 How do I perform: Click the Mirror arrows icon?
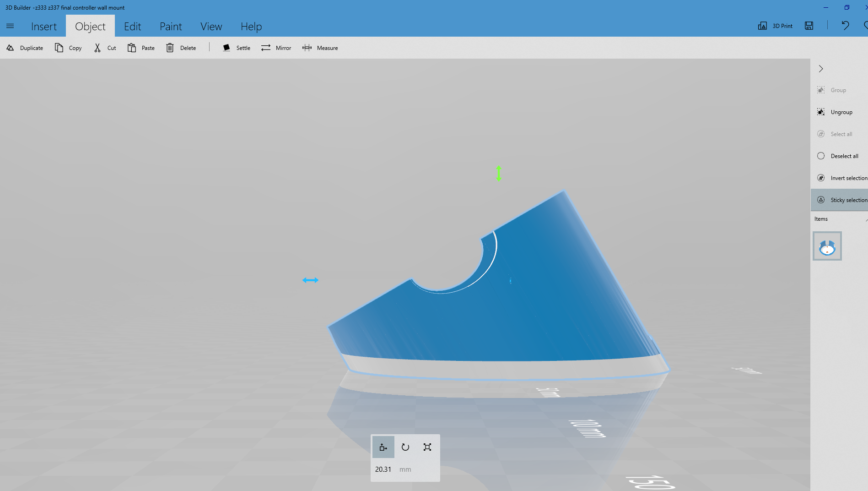[x=266, y=48]
